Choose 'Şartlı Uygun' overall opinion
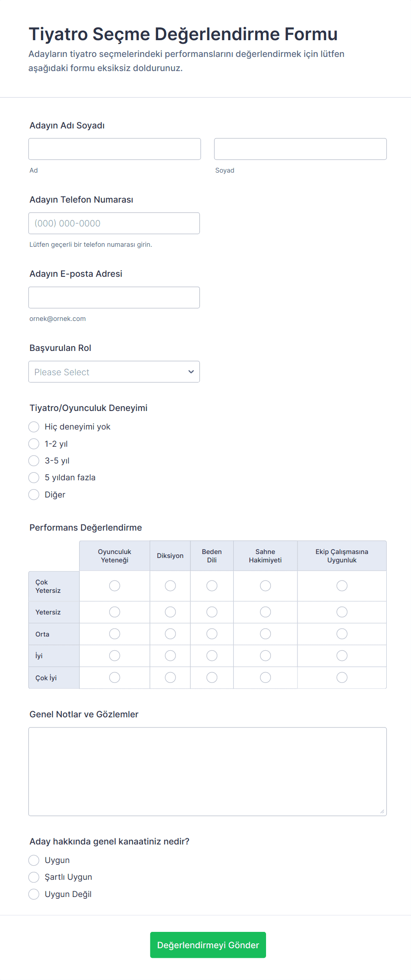411x980 pixels. tap(34, 877)
